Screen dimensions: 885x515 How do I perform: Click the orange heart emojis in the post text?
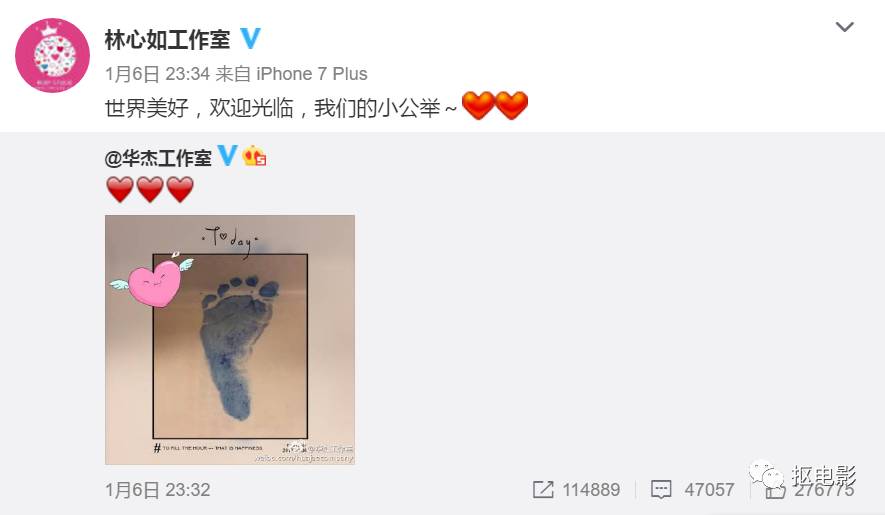coord(495,106)
